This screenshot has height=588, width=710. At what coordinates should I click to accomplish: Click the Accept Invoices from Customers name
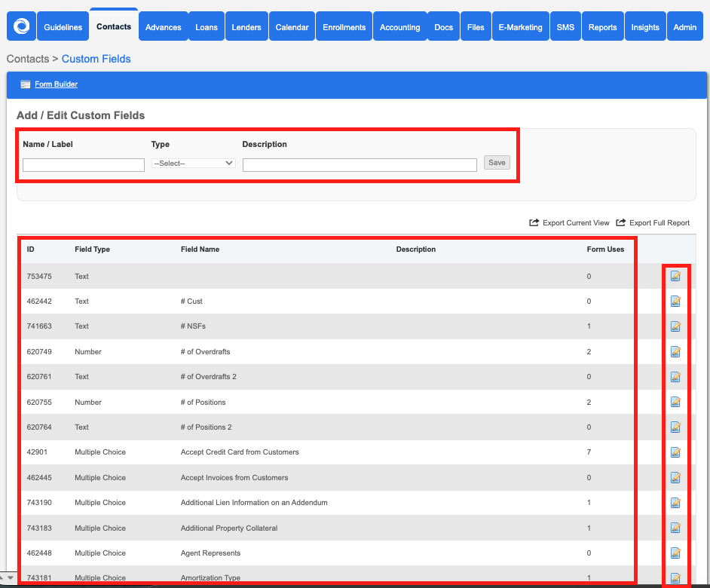234,477
